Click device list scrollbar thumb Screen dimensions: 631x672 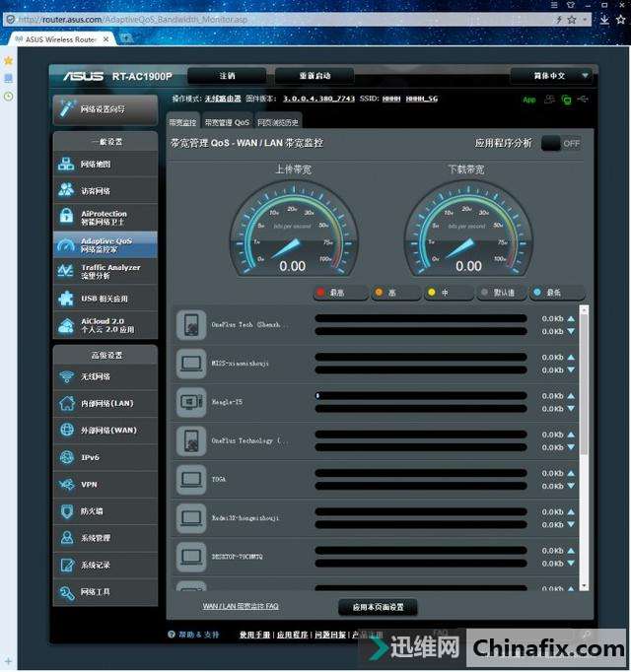coord(584,383)
